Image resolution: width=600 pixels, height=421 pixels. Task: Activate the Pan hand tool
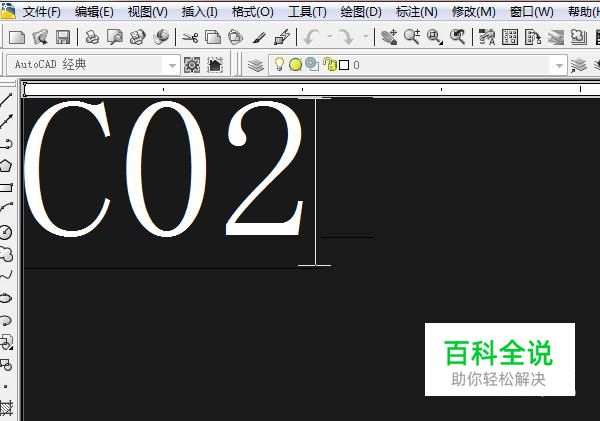[x=389, y=37]
